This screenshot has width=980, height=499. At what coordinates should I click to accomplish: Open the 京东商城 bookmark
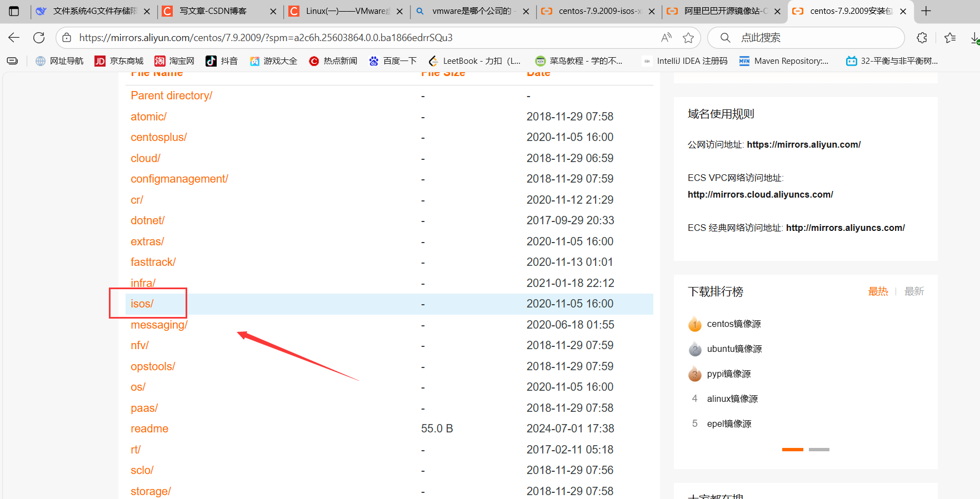coord(119,61)
